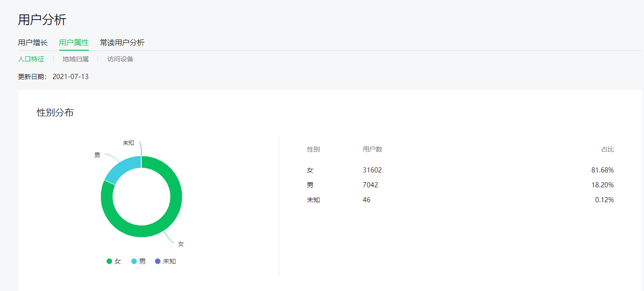644x291 pixels.
Task: Click the percentage 18.20%
Action: (603, 185)
